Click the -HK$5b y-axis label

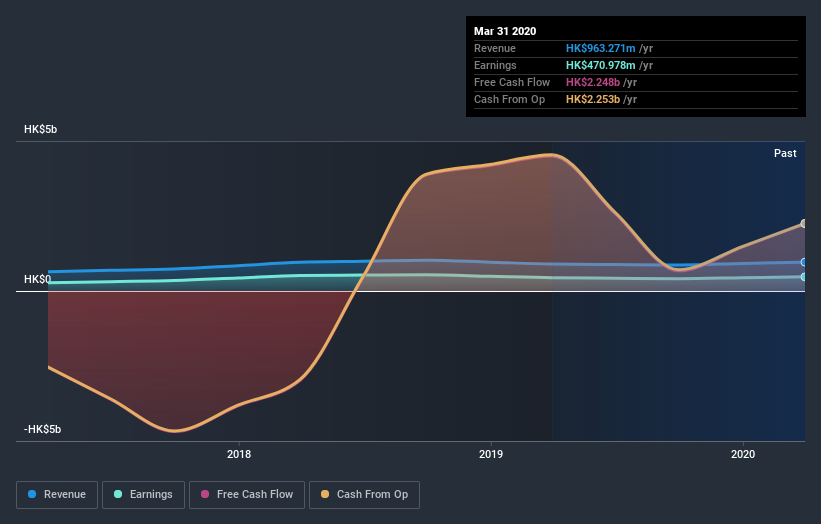[x=42, y=429]
